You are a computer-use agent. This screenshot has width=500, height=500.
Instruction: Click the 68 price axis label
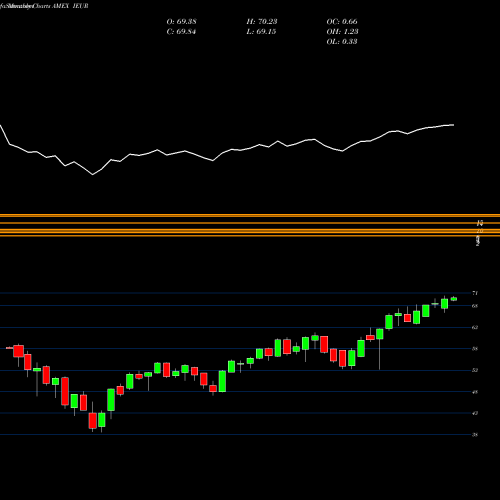coord(475,306)
